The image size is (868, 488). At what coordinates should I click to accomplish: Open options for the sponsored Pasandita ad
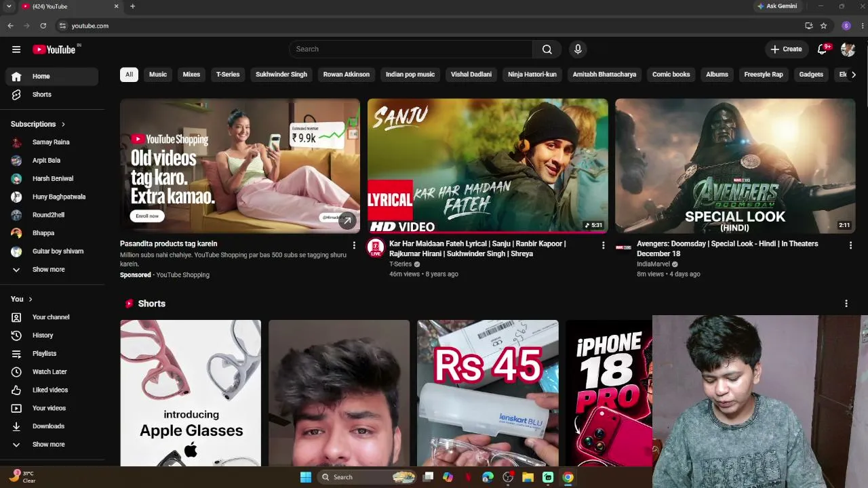coord(354,245)
